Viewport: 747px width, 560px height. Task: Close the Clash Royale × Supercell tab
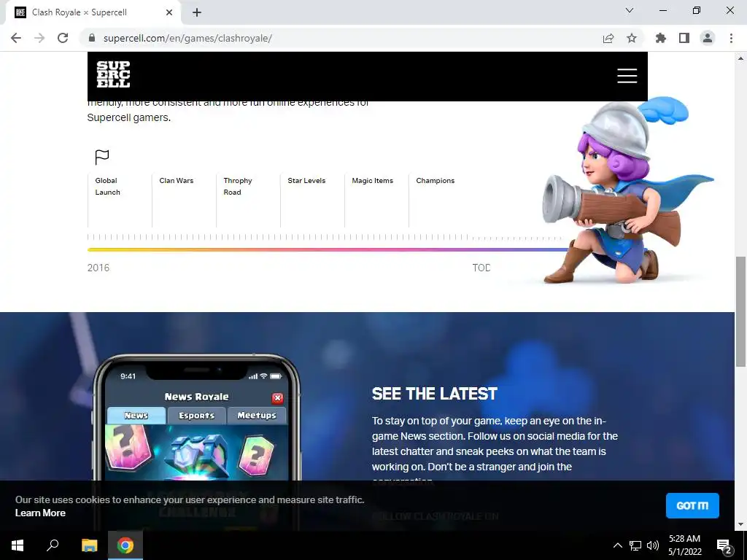169,12
